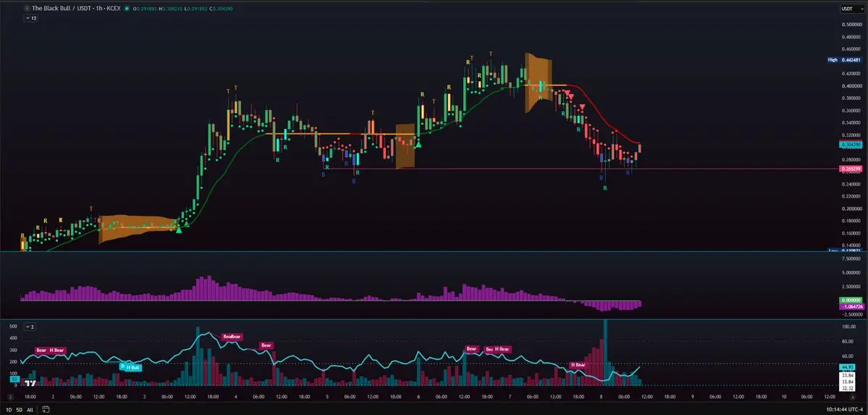Click the BeaBear divergence label

click(232, 336)
